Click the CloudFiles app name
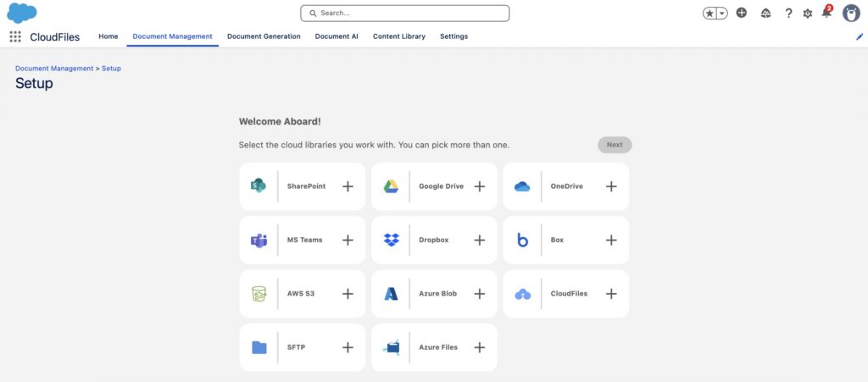 coord(55,37)
